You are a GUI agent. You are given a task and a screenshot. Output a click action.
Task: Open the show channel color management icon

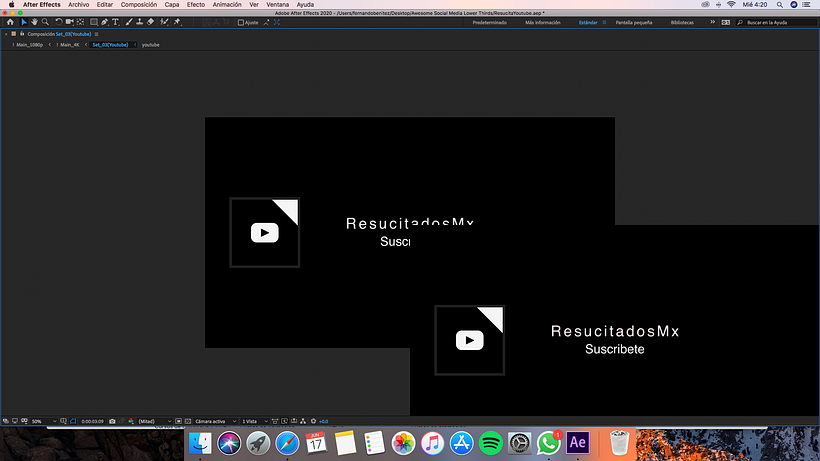[x=131, y=421]
